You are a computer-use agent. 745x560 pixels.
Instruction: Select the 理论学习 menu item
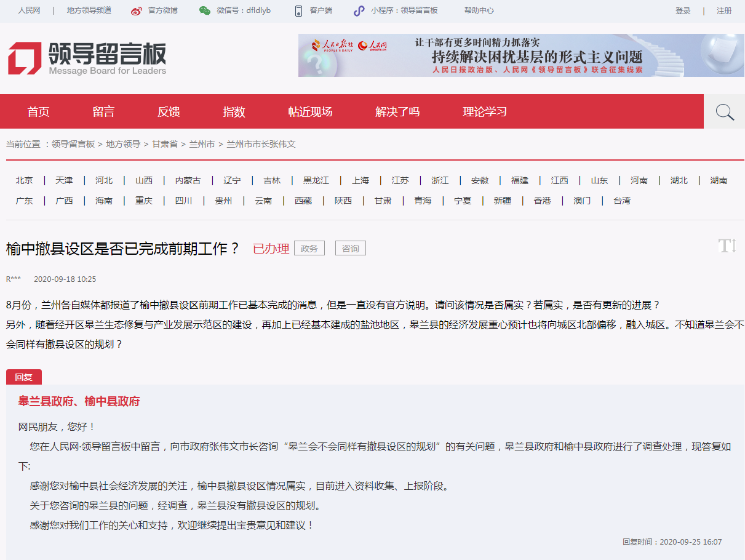click(x=485, y=112)
